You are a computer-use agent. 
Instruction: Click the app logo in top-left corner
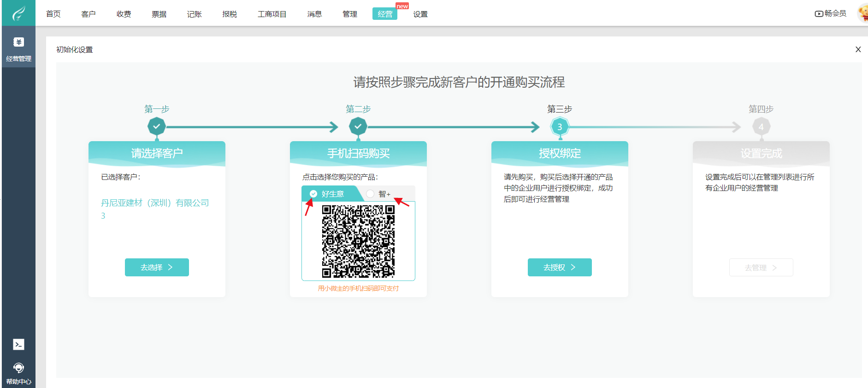[18, 13]
